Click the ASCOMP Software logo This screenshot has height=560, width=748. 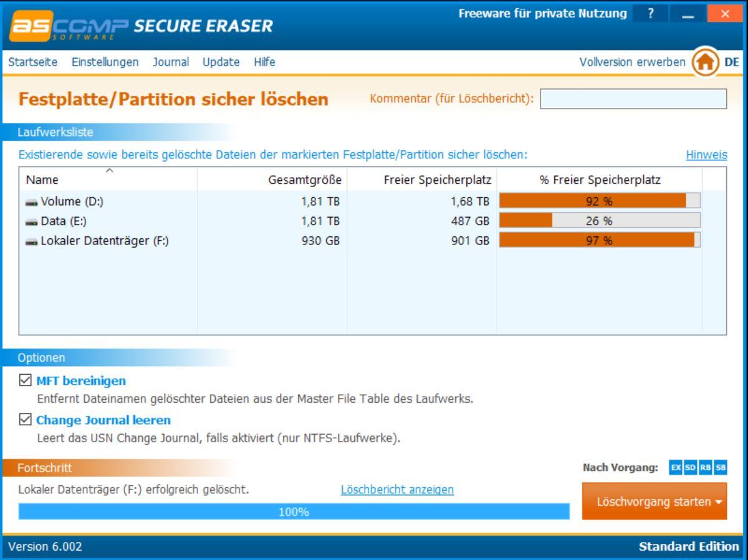69,27
